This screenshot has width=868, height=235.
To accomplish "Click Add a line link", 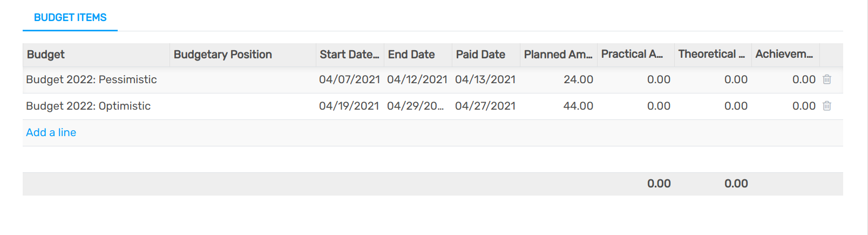I will 51,132.
